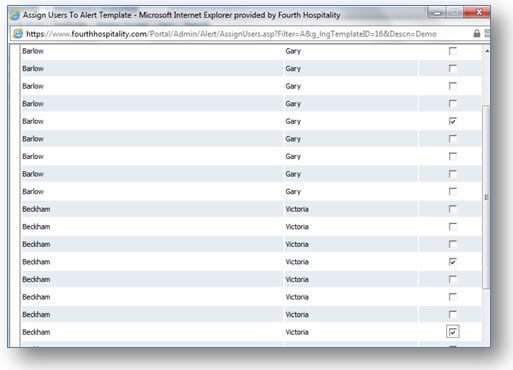The width and height of the screenshot is (513, 370).
Task: Close the Assign Users To Alert Template window
Action: tap(479, 12)
